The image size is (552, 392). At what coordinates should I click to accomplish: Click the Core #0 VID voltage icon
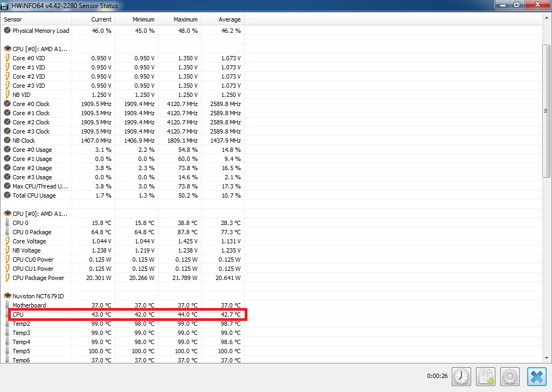(x=8, y=58)
